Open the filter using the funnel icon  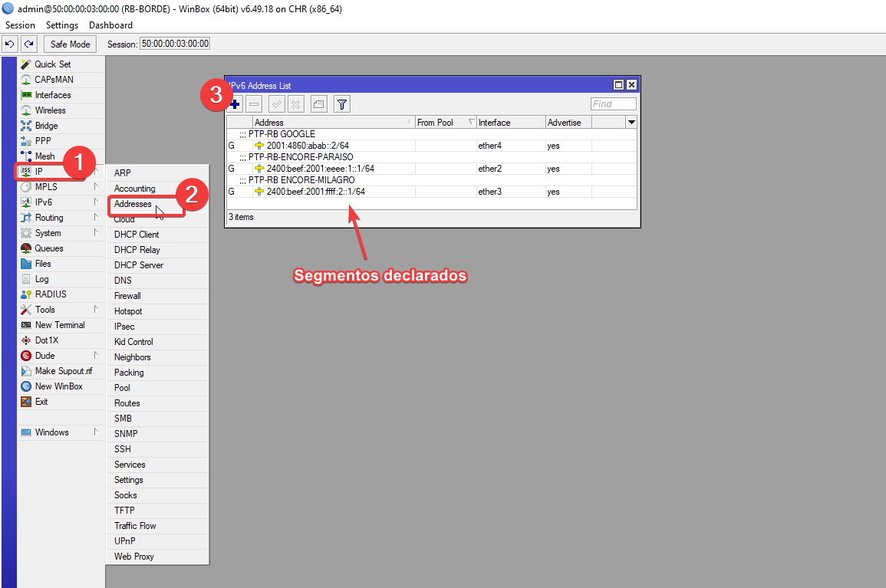tap(341, 103)
